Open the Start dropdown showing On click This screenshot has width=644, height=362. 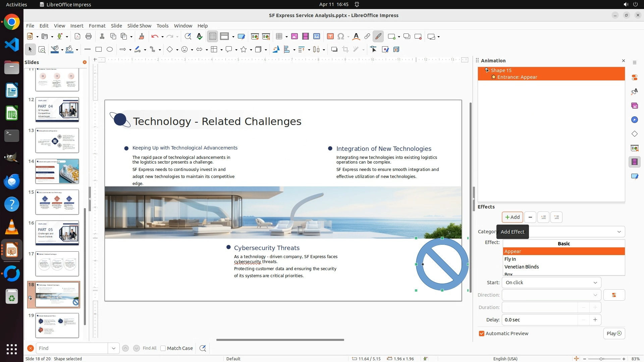coord(551,283)
